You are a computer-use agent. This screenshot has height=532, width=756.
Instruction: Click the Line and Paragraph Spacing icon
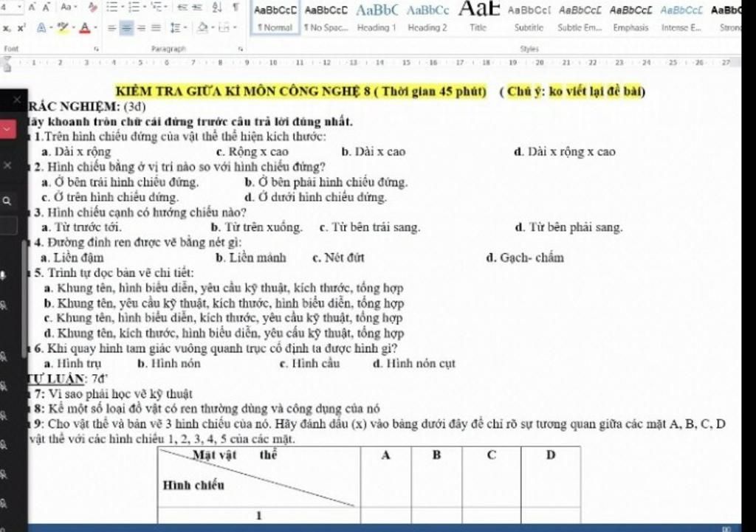tap(174, 28)
